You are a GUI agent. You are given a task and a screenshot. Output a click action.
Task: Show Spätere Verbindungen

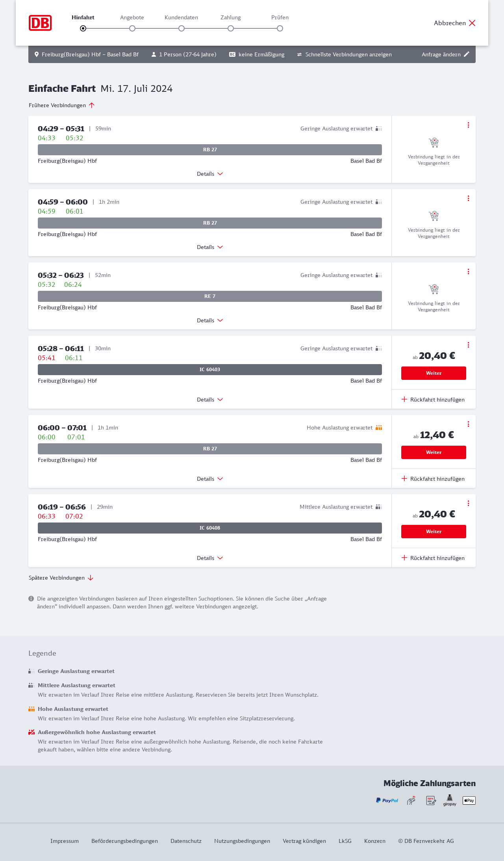[61, 578]
